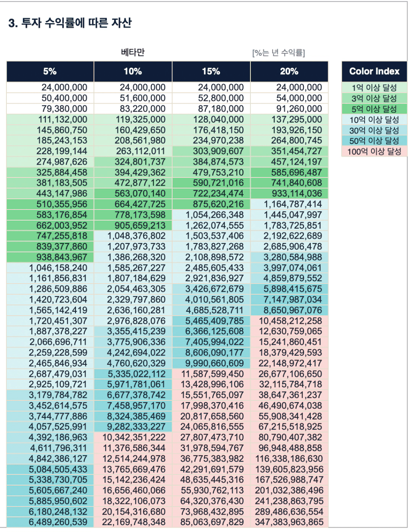Viewport: 410px width, 532px height.
Task: Click cell 11,587,599,450 in 15% column
Action: tap(211, 374)
